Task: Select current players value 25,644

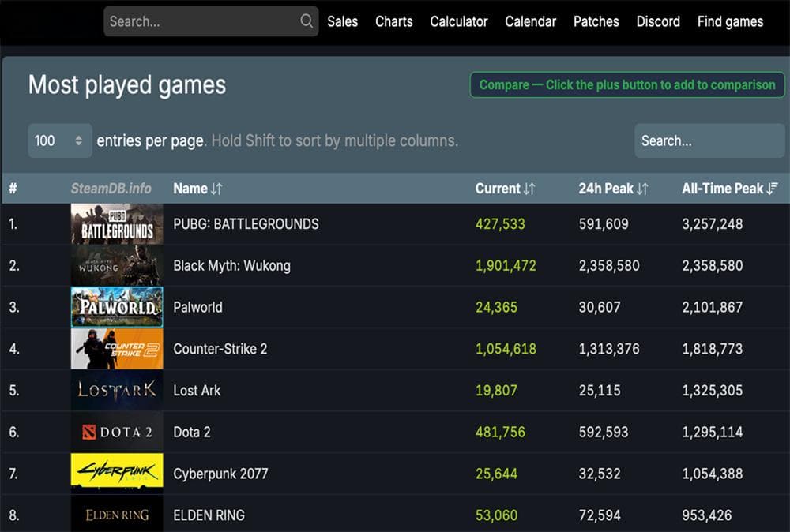Action: point(496,474)
